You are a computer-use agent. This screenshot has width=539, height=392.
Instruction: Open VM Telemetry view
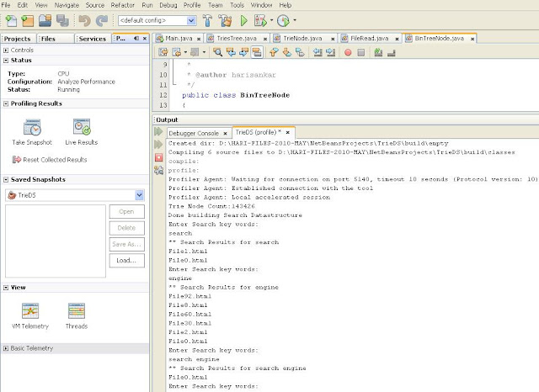click(30, 316)
